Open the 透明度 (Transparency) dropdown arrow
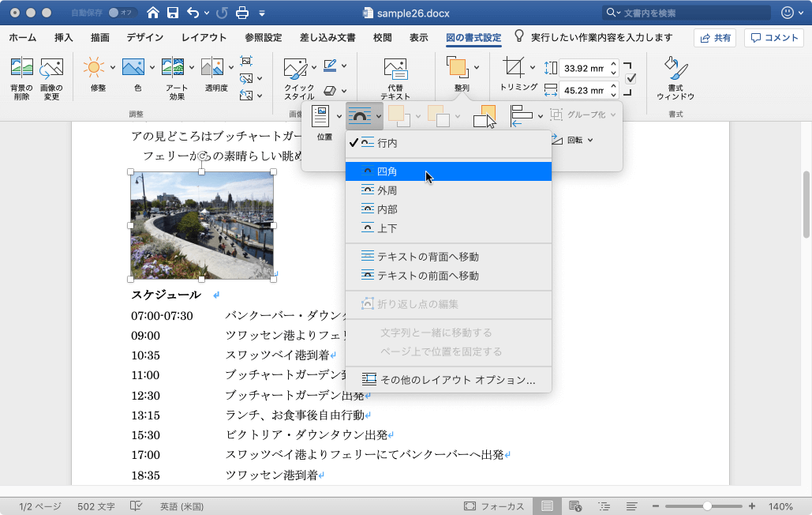812x515 pixels. coord(230,68)
